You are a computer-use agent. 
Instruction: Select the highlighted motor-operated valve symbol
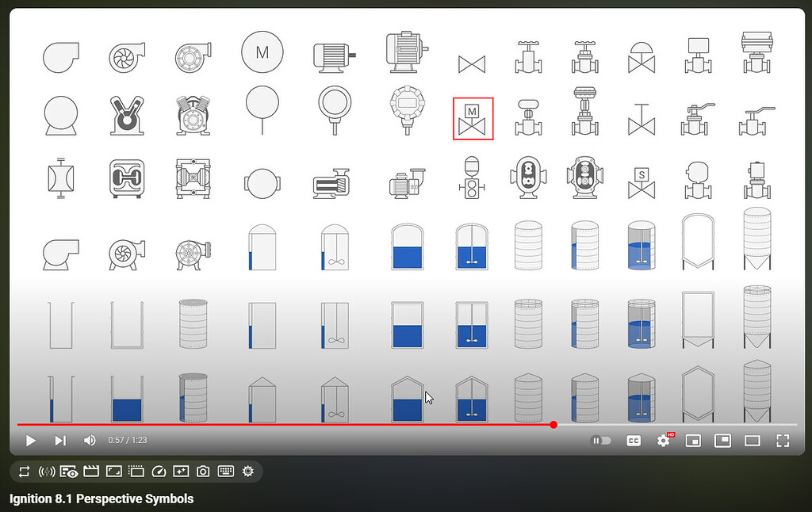[x=473, y=119]
